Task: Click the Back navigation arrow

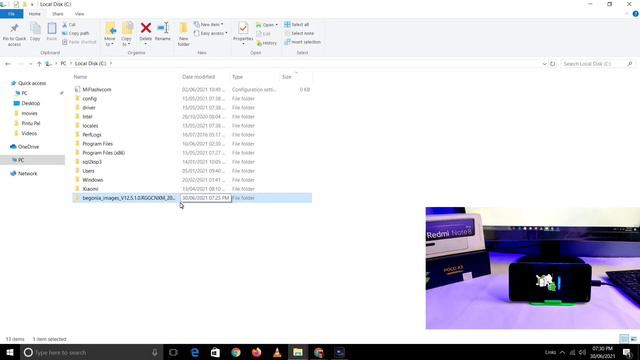Action: 8,64
